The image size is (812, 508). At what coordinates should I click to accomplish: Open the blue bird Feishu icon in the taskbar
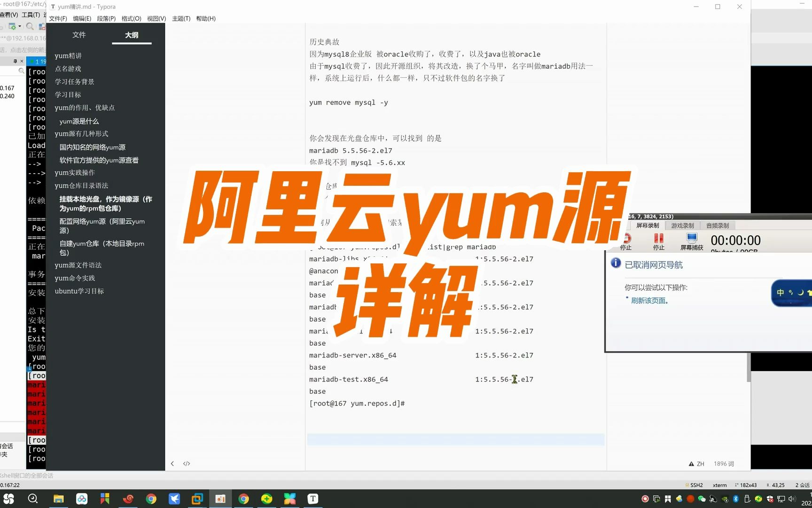click(x=174, y=499)
